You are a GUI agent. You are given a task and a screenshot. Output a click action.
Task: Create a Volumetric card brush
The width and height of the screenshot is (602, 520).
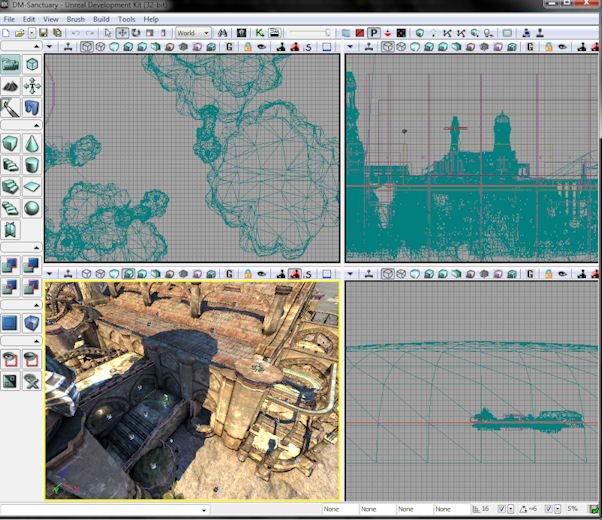[10, 230]
